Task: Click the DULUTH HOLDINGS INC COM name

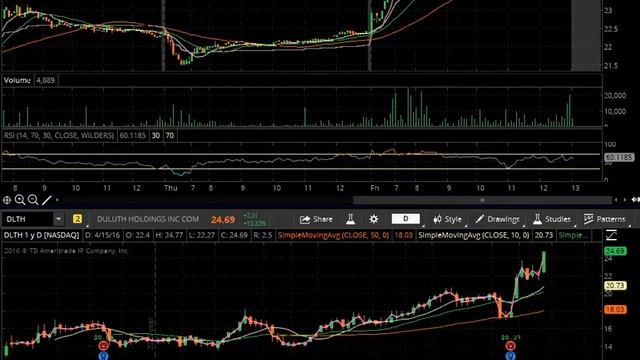Action: point(148,219)
